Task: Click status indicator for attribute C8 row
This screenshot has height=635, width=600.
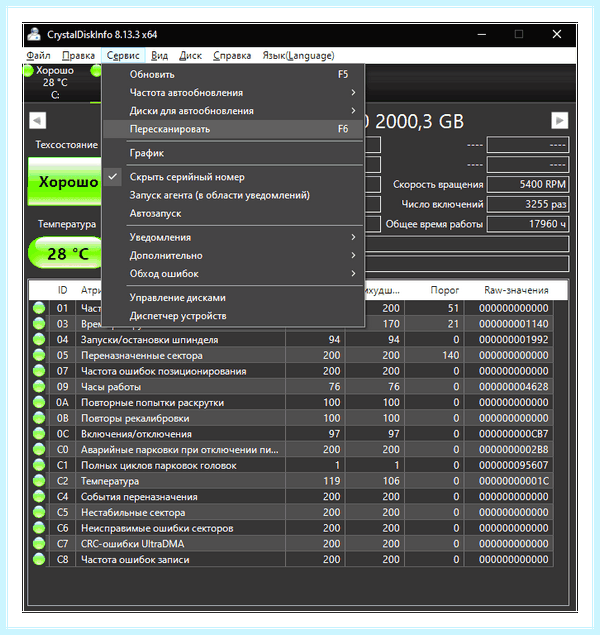Action: pyautogui.click(x=39, y=559)
